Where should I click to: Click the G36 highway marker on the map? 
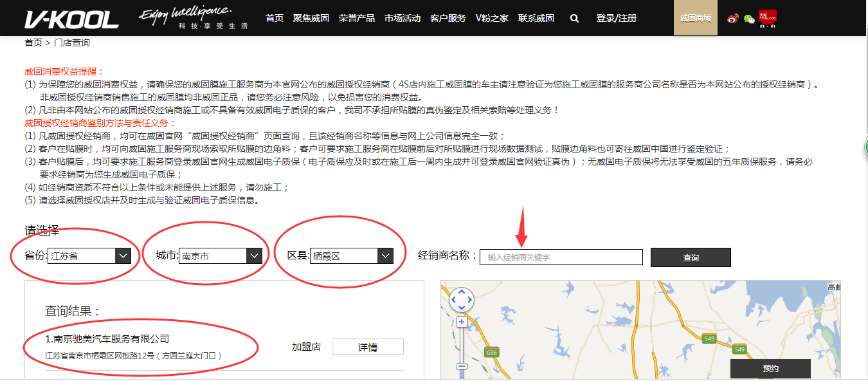[493, 353]
